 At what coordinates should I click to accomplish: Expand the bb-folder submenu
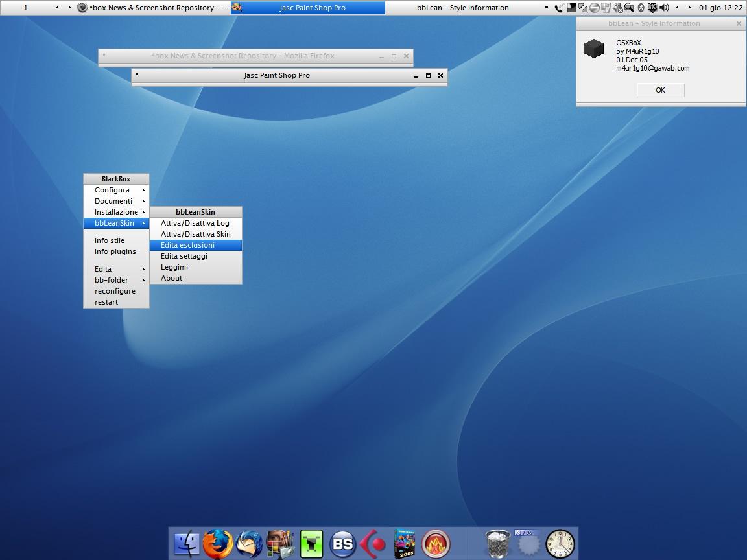116,280
